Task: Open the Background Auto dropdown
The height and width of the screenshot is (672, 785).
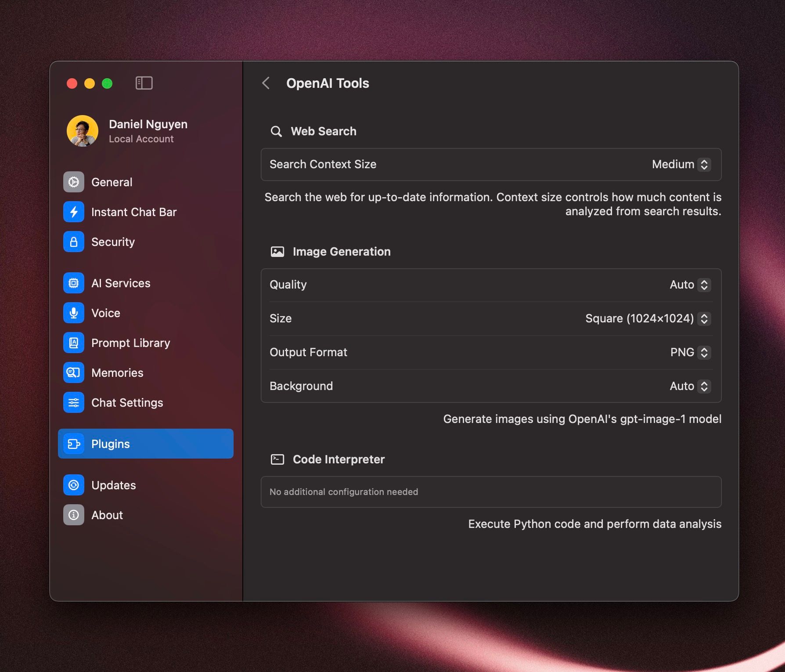Action: pos(690,386)
